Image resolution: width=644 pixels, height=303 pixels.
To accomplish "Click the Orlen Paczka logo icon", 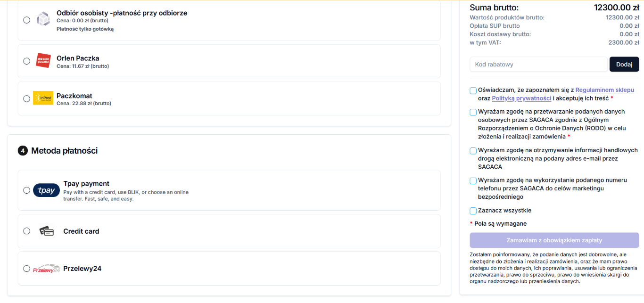I will pos(43,60).
